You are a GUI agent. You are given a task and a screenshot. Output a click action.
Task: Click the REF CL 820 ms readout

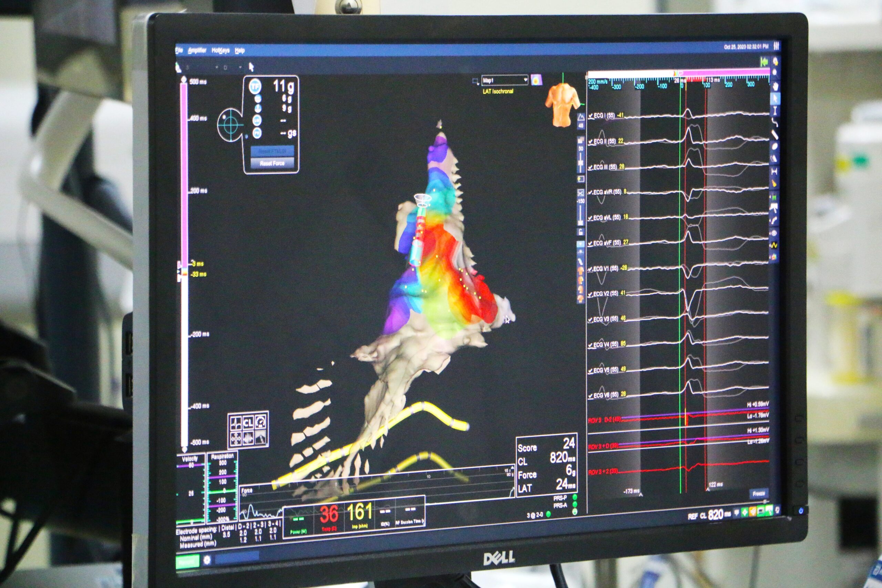pyautogui.click(x=710, y=515)
